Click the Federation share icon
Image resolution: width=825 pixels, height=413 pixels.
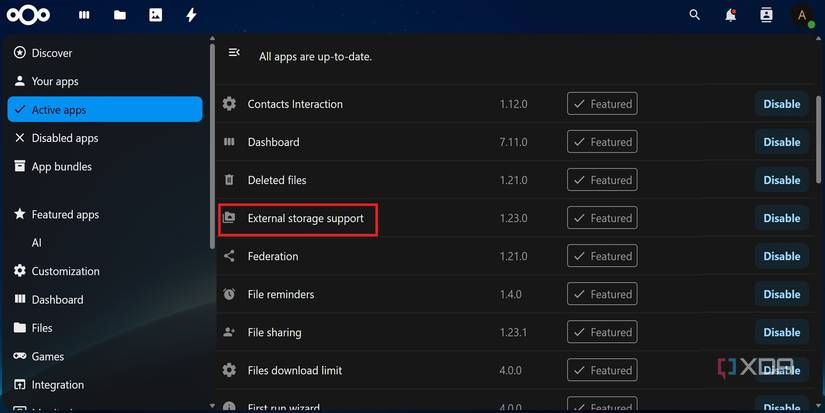pyautogui.click(x=229, y=256)
